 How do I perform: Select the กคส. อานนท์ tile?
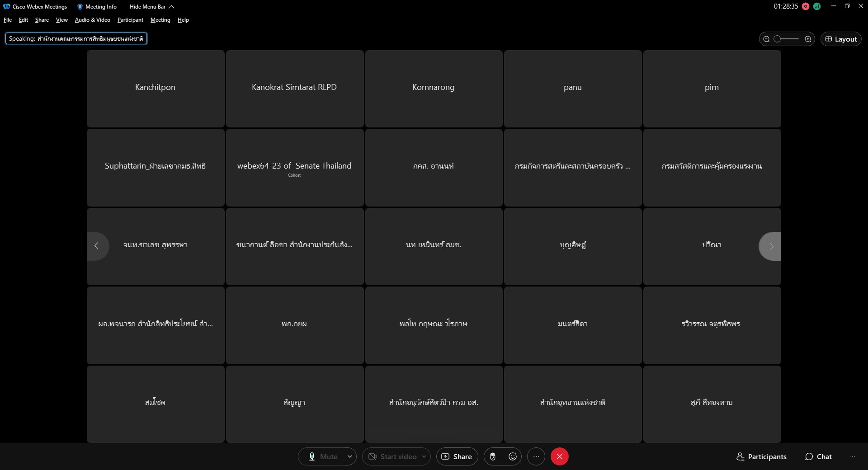[x=434, y=168]
